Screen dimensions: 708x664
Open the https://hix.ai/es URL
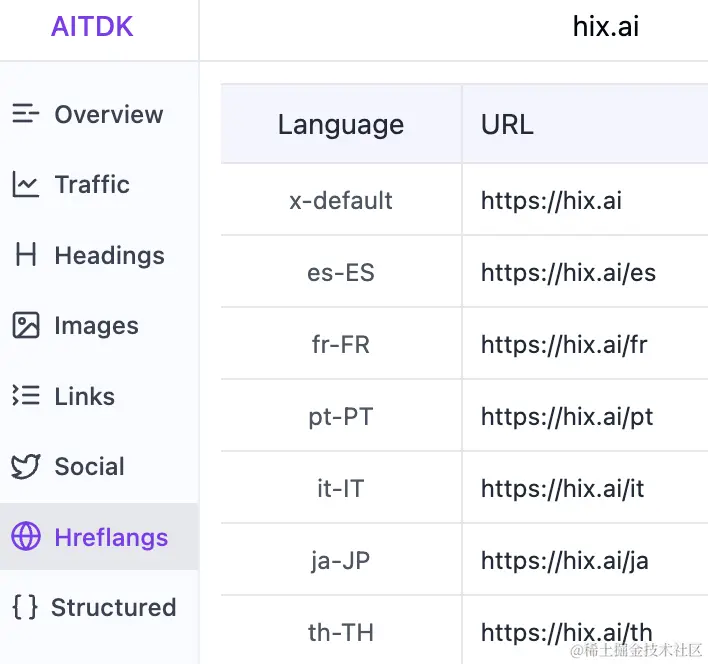point(568,272)
